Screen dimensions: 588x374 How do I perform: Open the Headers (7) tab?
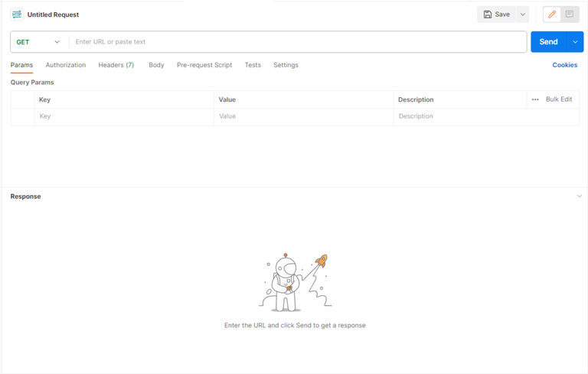[116, 65]
